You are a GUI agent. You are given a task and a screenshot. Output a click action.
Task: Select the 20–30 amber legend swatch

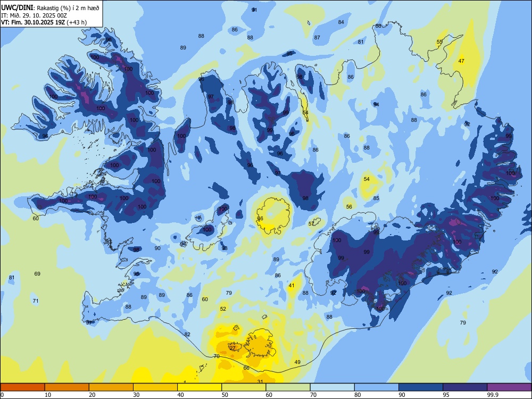tap(111, 387)
